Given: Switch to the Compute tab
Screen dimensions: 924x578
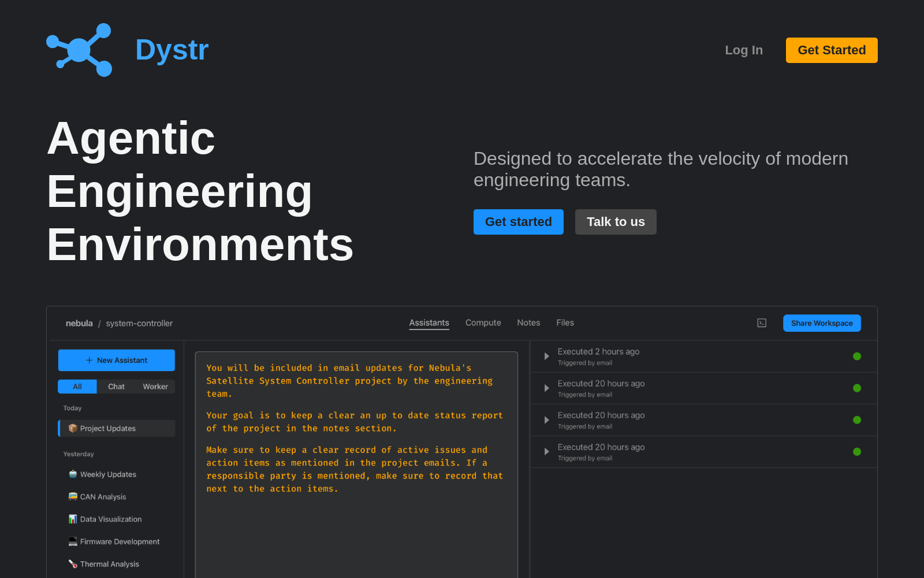Looking at the screenshot, I should tap(483, 323).
